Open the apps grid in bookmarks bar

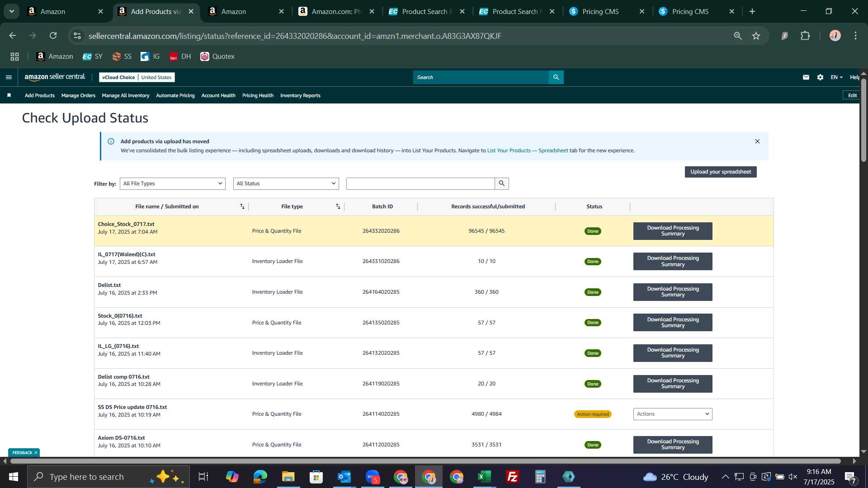[14, 56]
